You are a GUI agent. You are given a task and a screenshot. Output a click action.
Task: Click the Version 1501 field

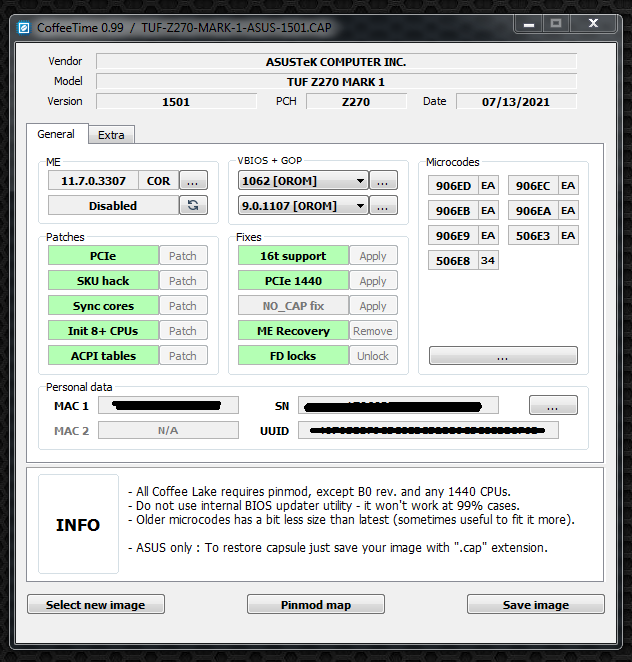(x=176, y=101)
